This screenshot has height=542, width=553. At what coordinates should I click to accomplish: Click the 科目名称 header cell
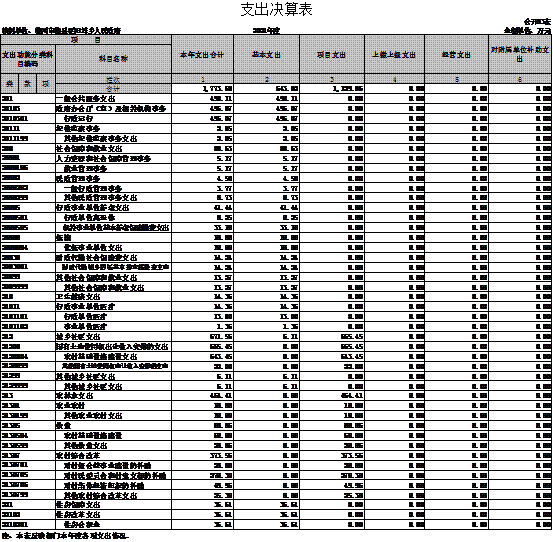click(x=113, y=59)
